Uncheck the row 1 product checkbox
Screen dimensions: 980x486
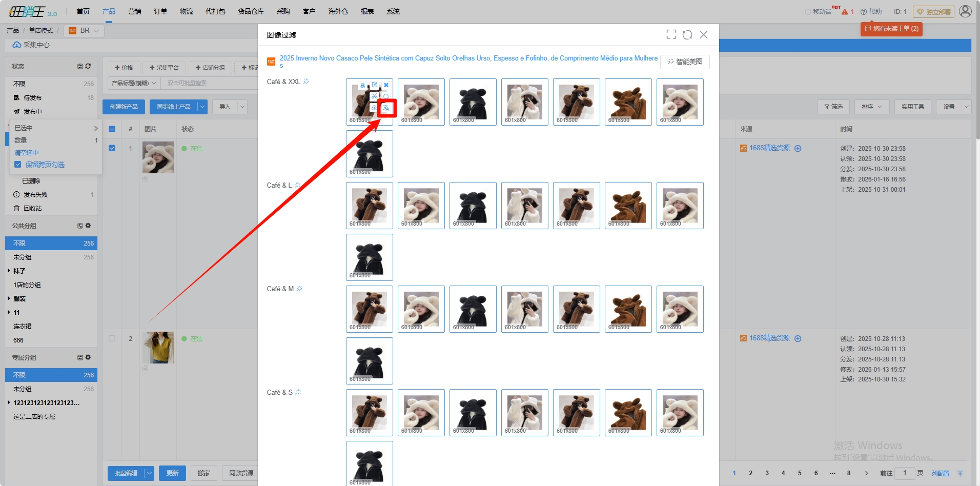click(x=112, y=148)
